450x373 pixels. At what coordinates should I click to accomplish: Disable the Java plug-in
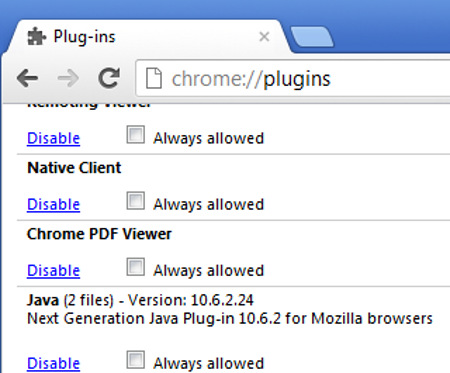(x=53, y=363)
